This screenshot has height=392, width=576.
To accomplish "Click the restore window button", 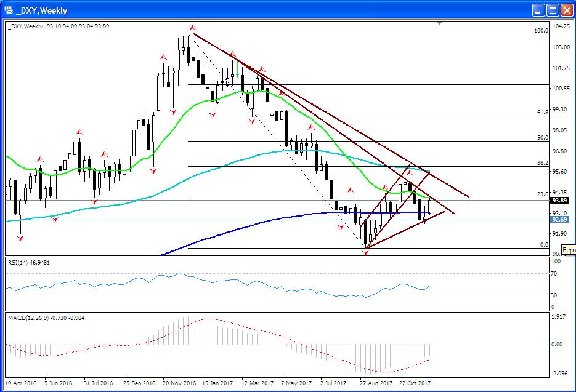I will pos(553,10).
